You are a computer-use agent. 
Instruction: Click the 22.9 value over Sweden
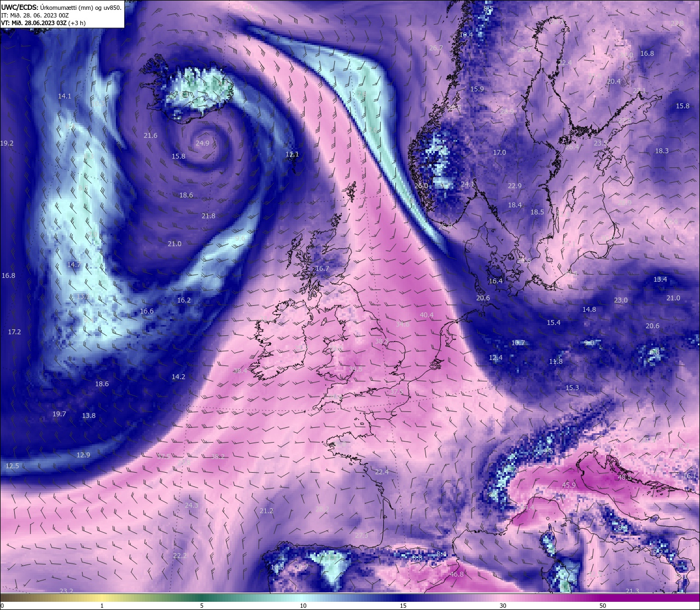[515, 186]
